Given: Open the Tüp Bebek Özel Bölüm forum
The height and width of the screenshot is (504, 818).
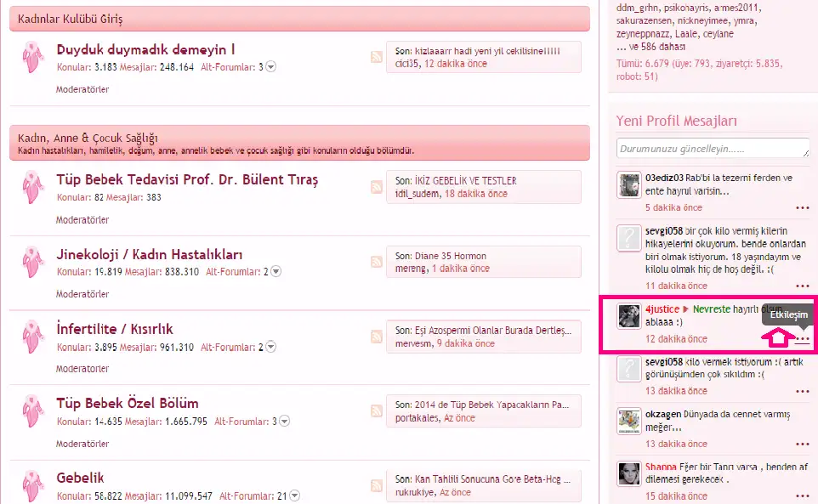Looking at the screenshot, I should point(128,404).
